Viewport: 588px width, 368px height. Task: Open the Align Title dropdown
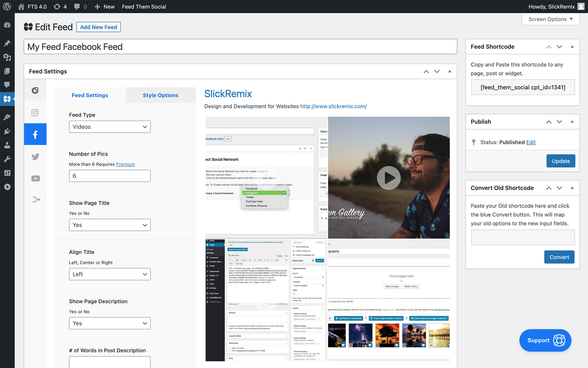pos(110,274)
